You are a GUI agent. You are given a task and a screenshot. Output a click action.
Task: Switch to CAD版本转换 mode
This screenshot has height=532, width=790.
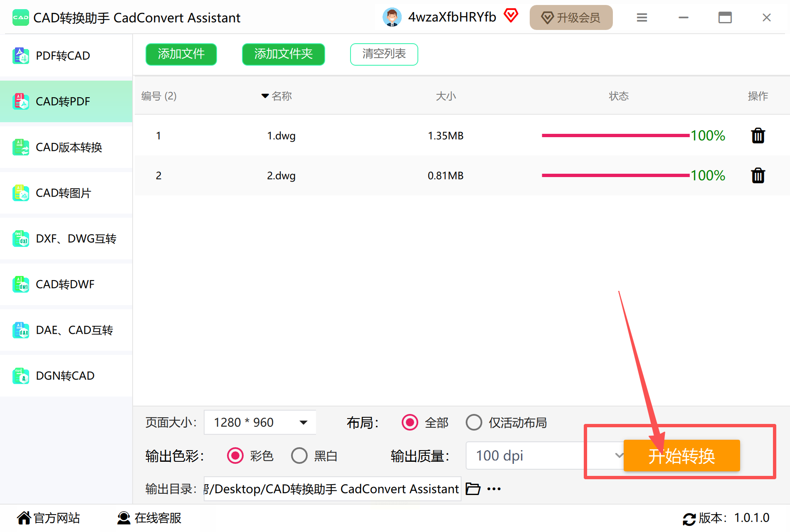(66, 147)
